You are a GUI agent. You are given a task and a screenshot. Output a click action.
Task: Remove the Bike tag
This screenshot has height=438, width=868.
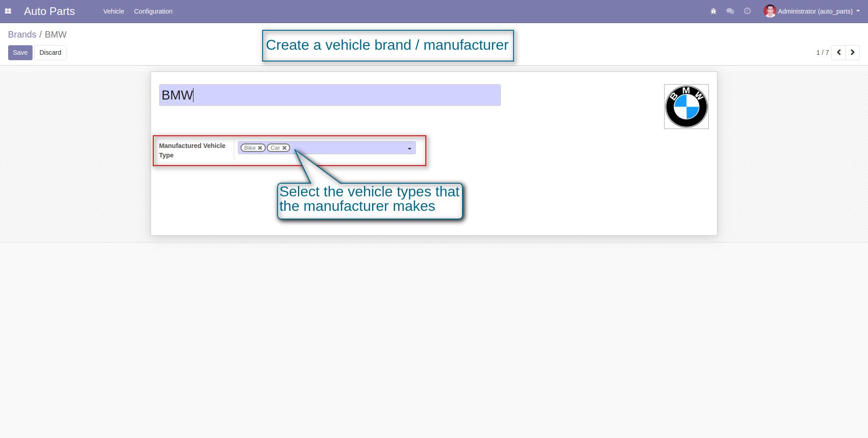260,148
